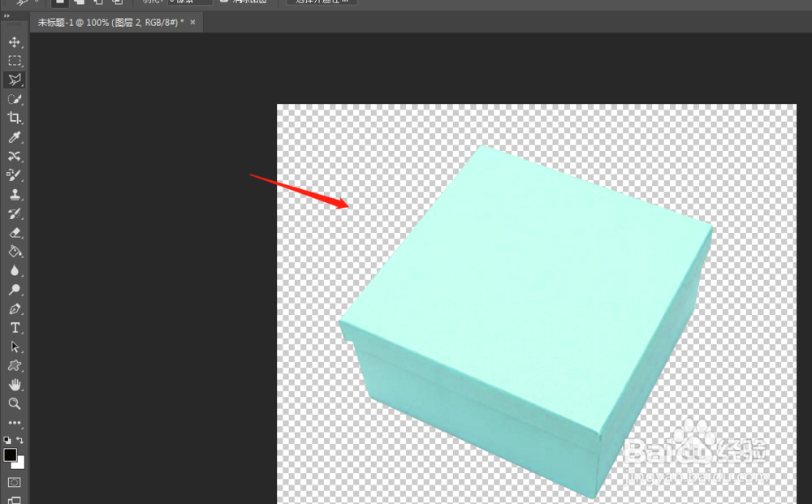The height and width of the screenshot is (504, 812).
Task: Open the Edit Toolbar three-dots menu
Action: tap(15, 423)
